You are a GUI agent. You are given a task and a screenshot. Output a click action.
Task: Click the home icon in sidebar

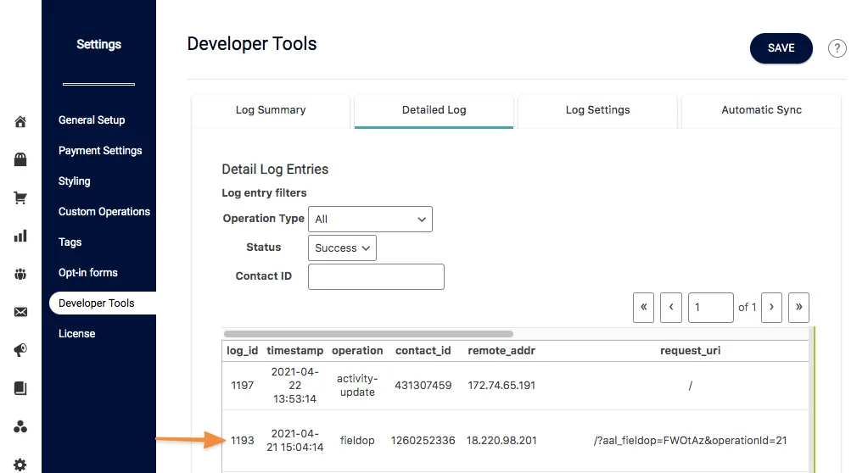click(x=20, y=122)
